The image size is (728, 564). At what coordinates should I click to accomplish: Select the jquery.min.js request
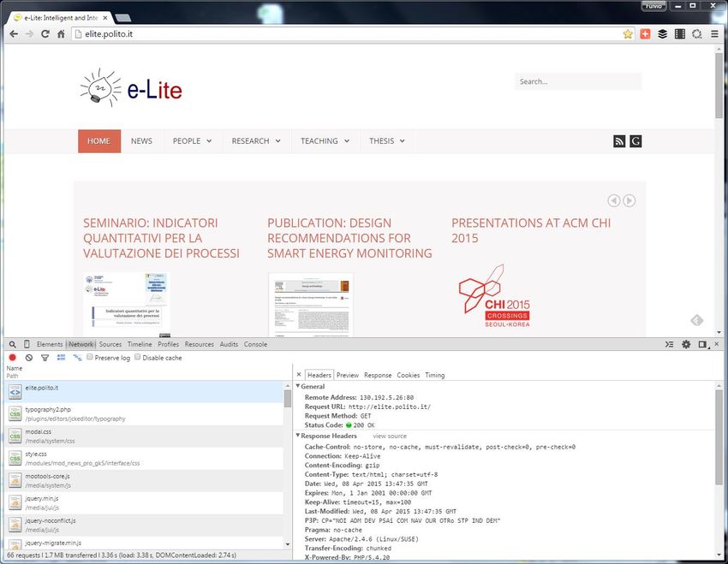pos(144,502)
